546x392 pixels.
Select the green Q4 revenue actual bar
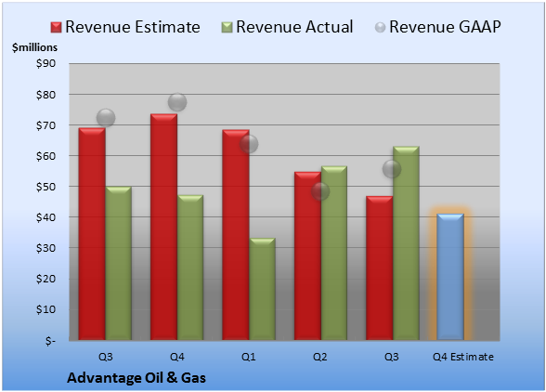(190, 268)
